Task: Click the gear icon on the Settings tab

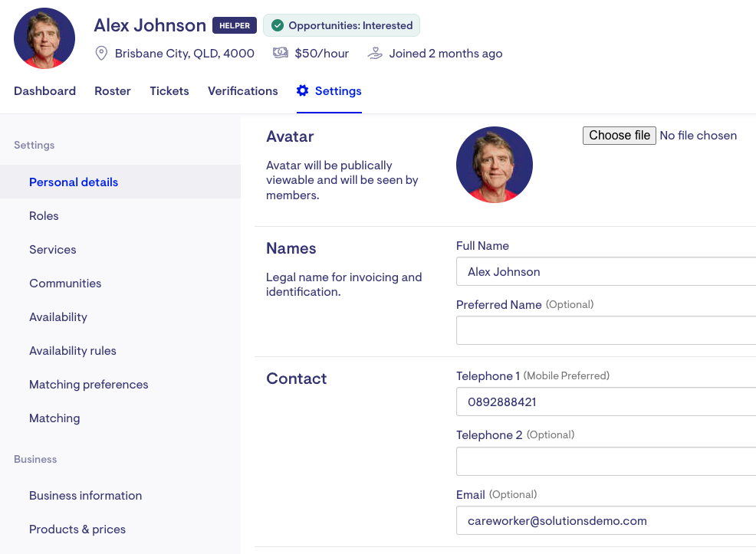Action: [302, 90]
